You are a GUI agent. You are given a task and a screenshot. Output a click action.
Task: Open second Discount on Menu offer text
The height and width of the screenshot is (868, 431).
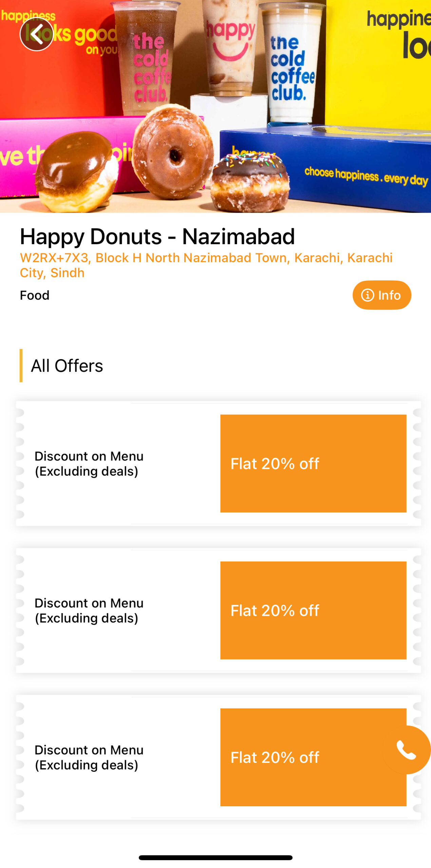(89, 610)
